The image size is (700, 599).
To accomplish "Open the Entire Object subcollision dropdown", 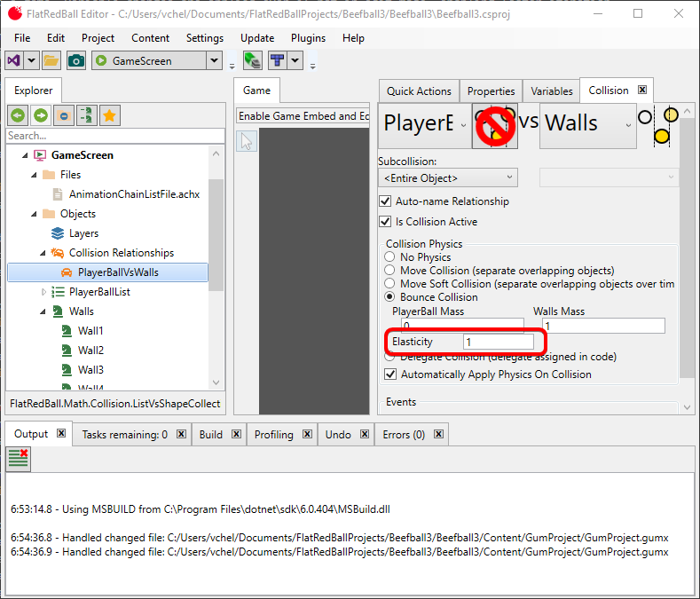I will [447, 178].
